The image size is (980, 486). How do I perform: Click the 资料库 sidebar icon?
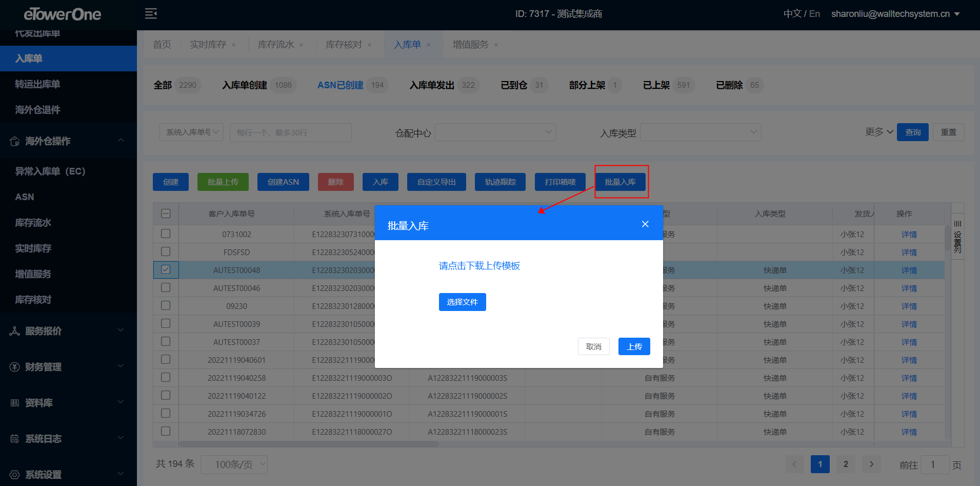click(x=15, y=403)
